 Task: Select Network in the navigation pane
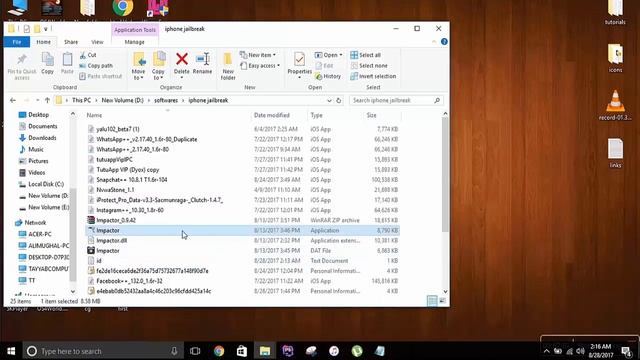[x=35, y=223]
